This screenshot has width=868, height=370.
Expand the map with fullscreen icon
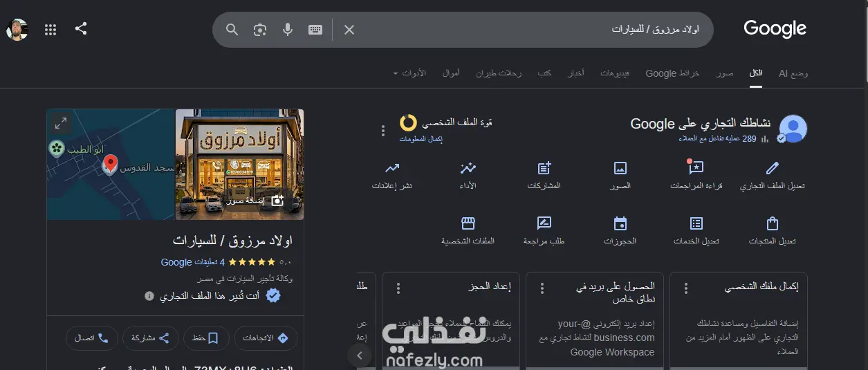(x=61, y=123)
